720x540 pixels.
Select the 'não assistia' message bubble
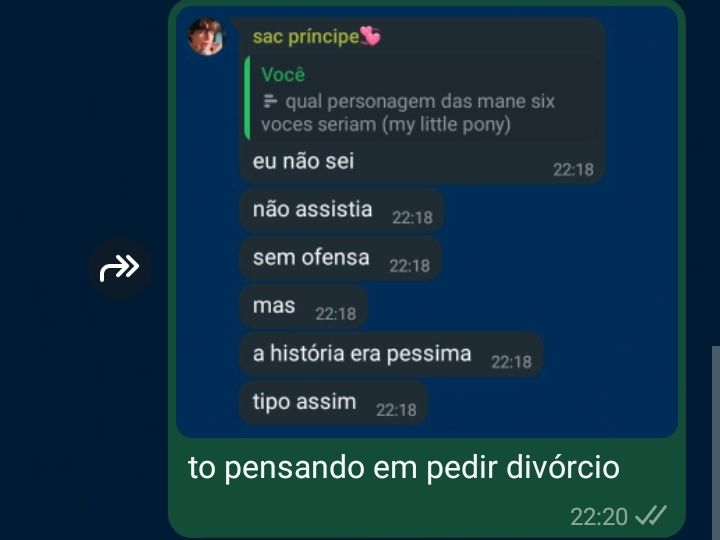[341, 211]
